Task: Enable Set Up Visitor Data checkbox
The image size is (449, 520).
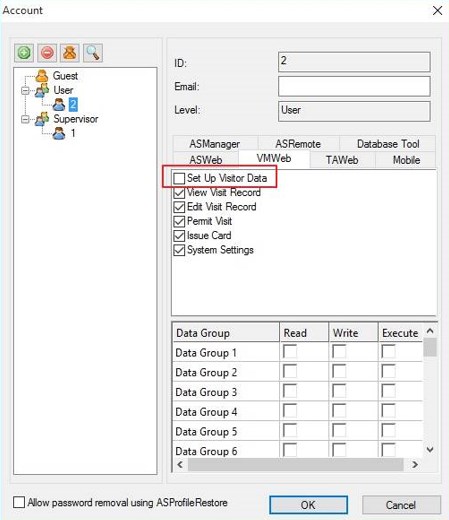Action: pyautogui.click(x=179, y=178)
